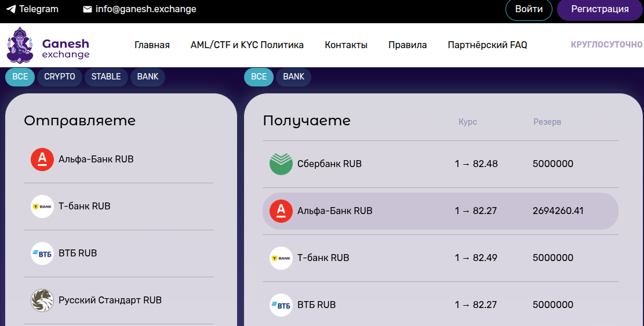Click the Курс column header

(x=468, y=122)
